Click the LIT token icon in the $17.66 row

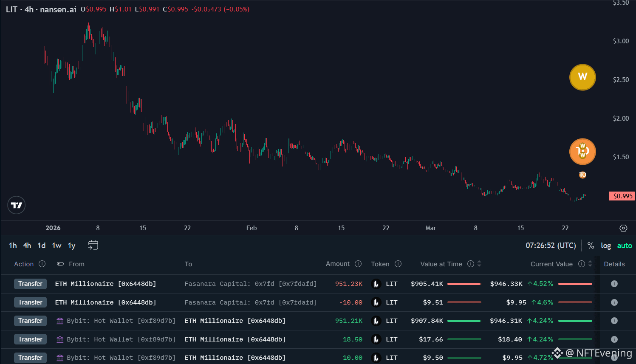pyautogui.click(x=376, y=339)
